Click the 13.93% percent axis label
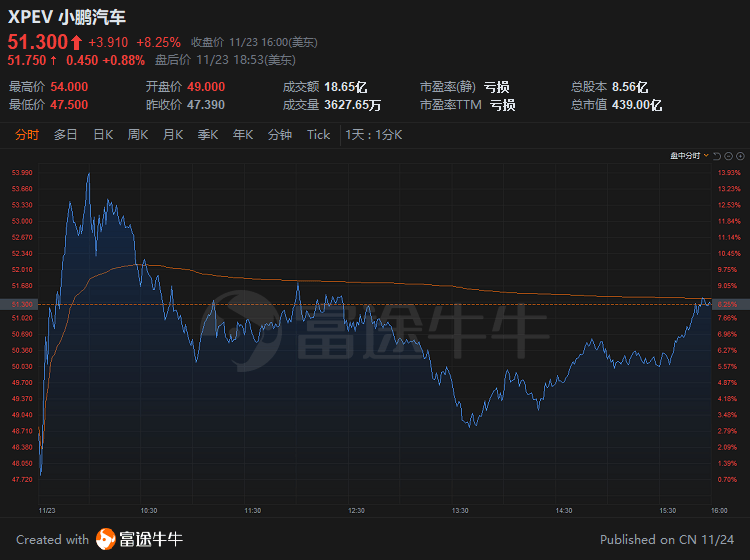The image size is (750, 560). coord(729,173)
